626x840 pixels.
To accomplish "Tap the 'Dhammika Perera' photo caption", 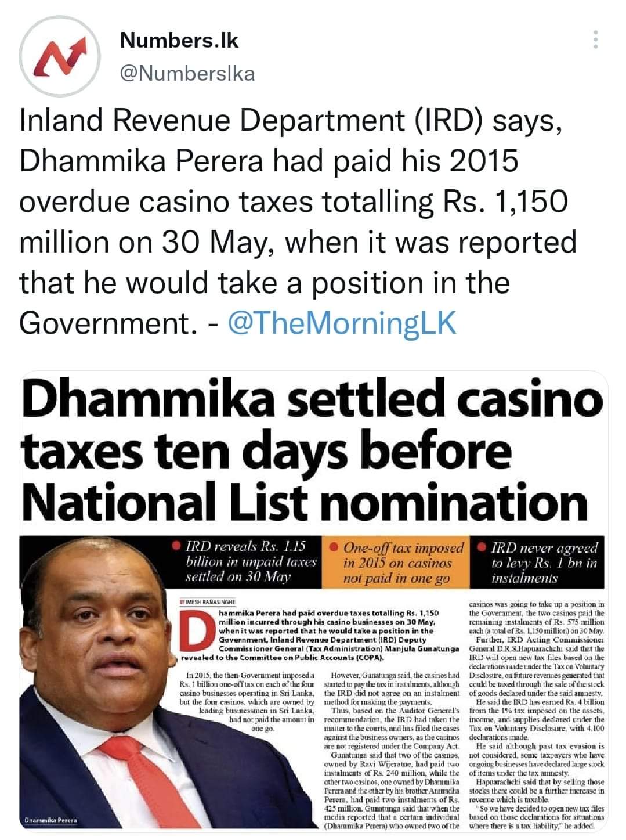I will point(48,820).
